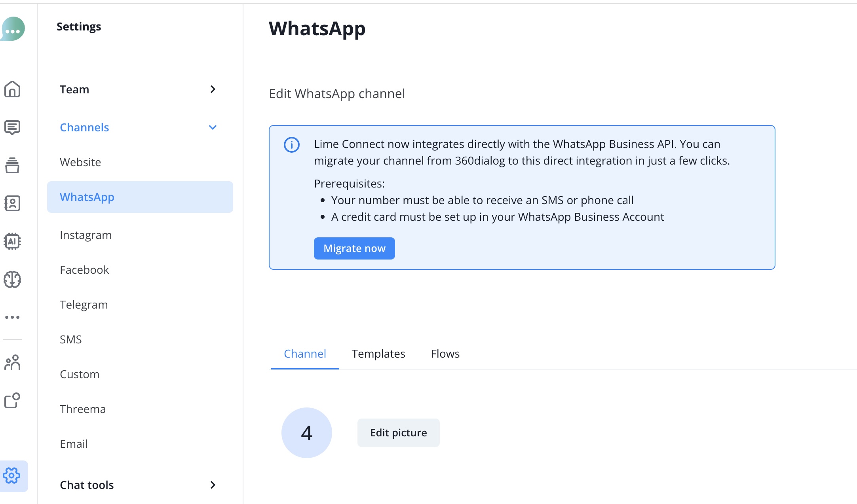Switch to the Templates tab
This screenshot has width=857, height=504.
pos(378,354)
